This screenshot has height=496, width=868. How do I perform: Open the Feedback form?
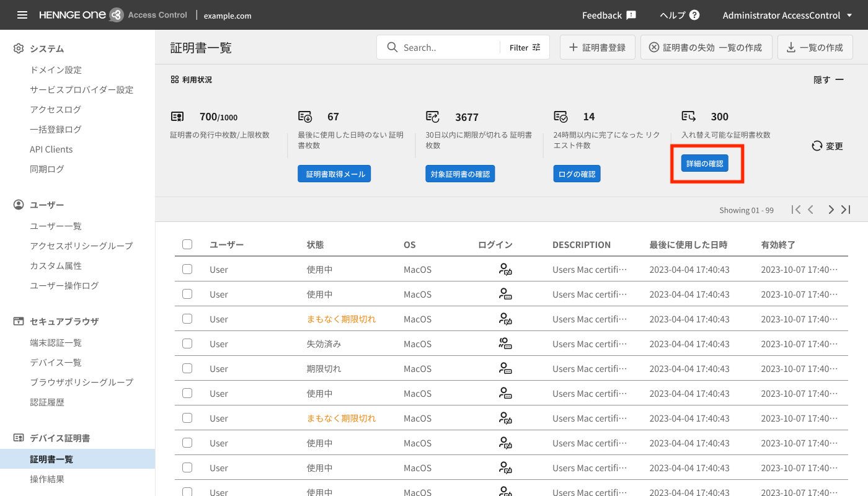609,15
